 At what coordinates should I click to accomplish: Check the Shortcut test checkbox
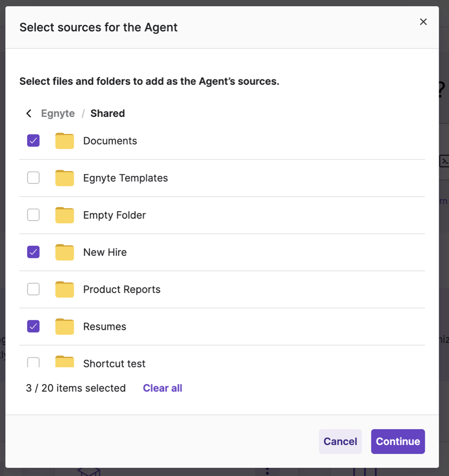point(33,363)
